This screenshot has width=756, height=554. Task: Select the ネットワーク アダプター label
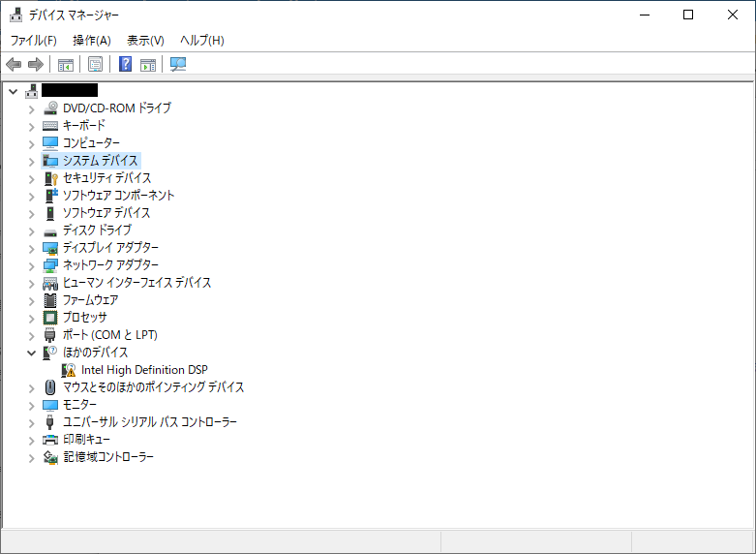tap(110, 265)
